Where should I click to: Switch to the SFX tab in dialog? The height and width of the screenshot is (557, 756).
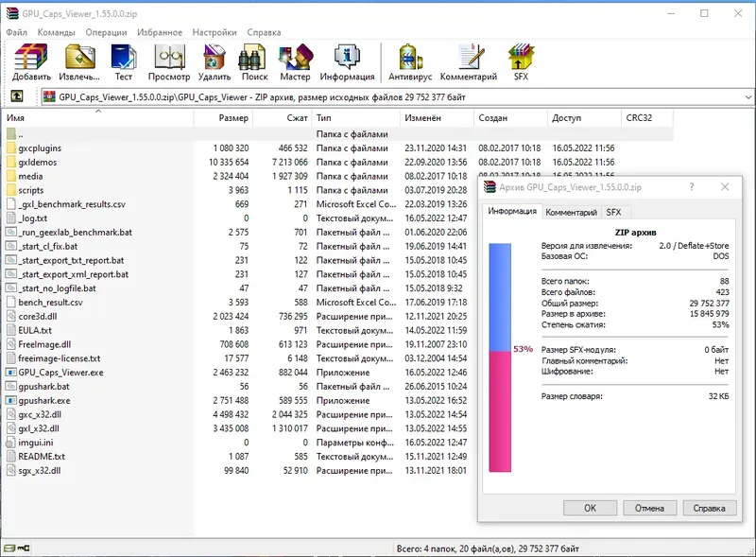[613, 213]
